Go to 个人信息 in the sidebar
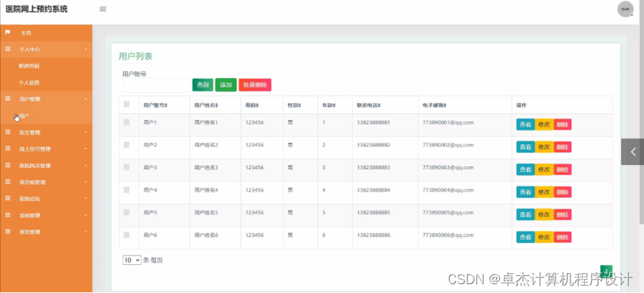Screen dimensions: 644x293 pos(29,82)
